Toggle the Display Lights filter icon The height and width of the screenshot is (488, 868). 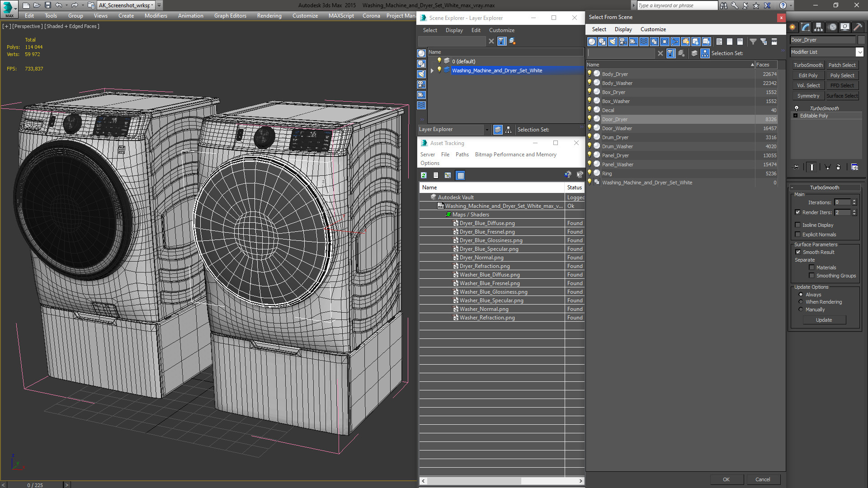(x=612, y=42)
